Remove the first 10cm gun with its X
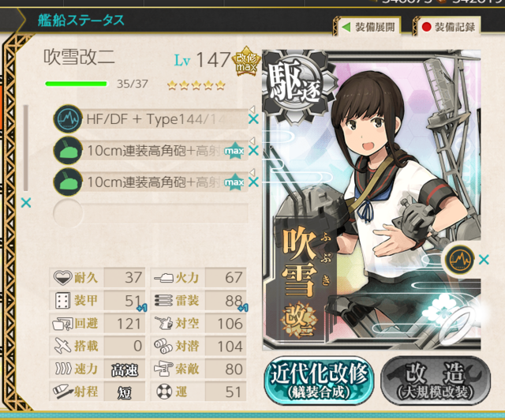505x420 pixels. (x=254, y=151)
